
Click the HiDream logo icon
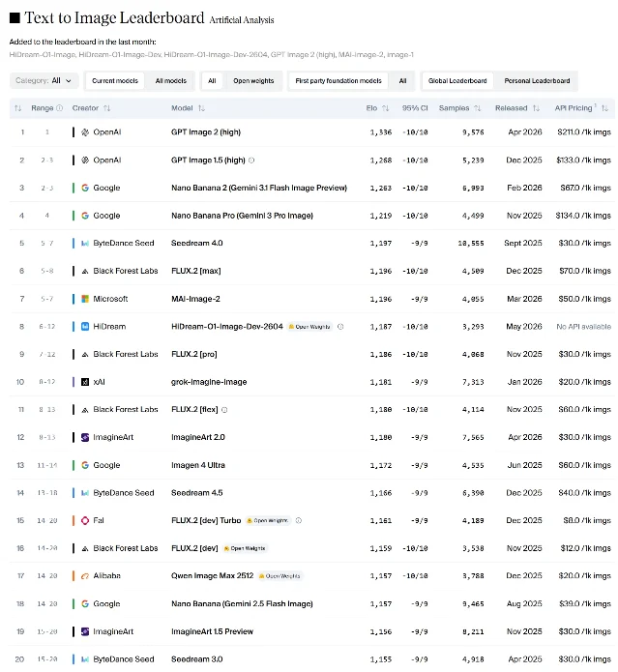point(85,327)
